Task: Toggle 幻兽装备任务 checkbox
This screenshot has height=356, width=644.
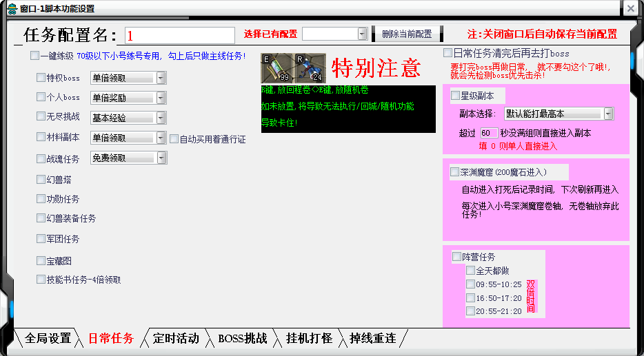Action: (x=41, y=218)
